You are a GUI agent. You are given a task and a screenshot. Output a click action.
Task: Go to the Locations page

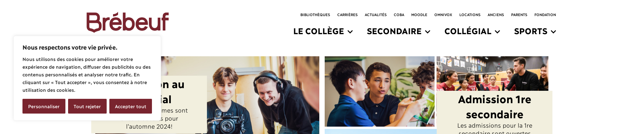coord(470,15)
